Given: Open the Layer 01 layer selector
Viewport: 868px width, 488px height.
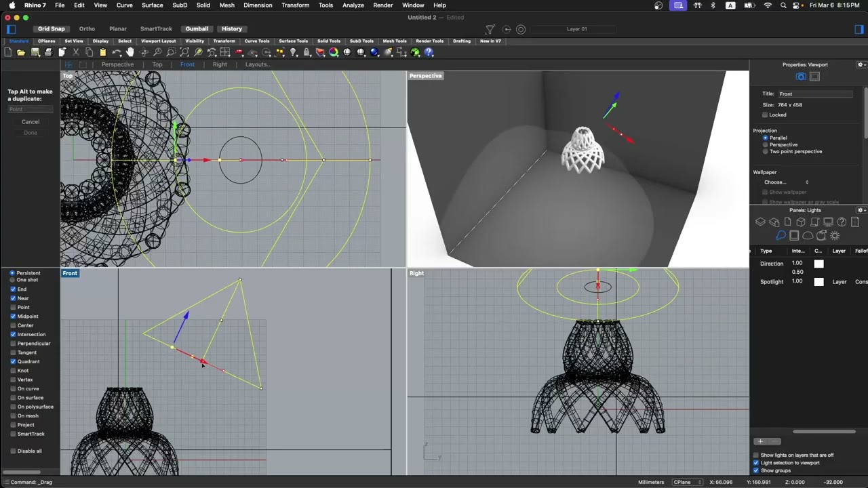Looking at the screenshot, I should (576, 29).
